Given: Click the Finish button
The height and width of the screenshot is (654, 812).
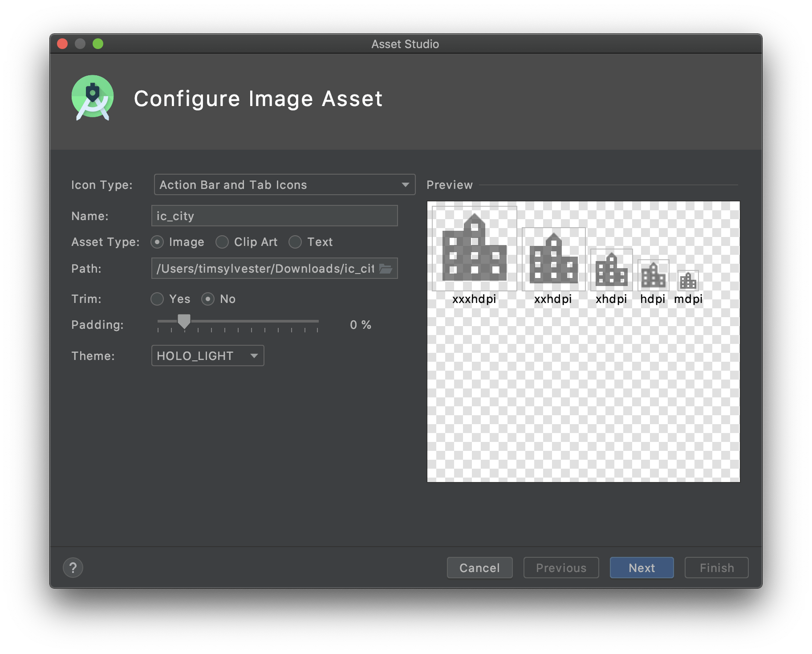Looking at the screenshot, I should click(x=716, y=568).
